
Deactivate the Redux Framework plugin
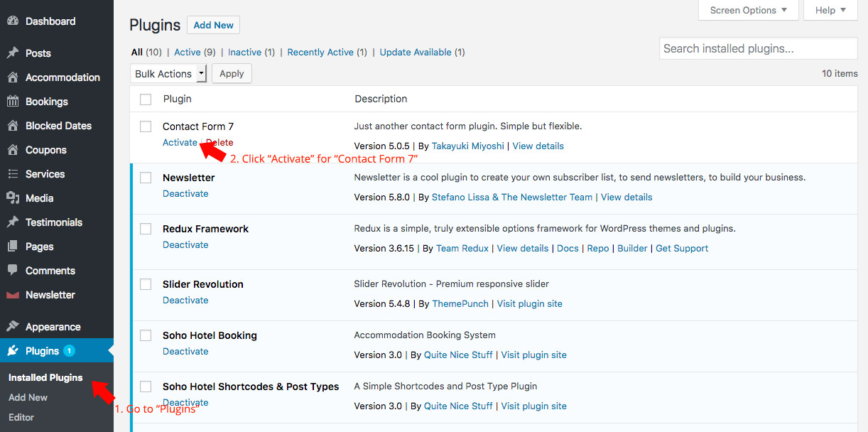click(185, 245)
